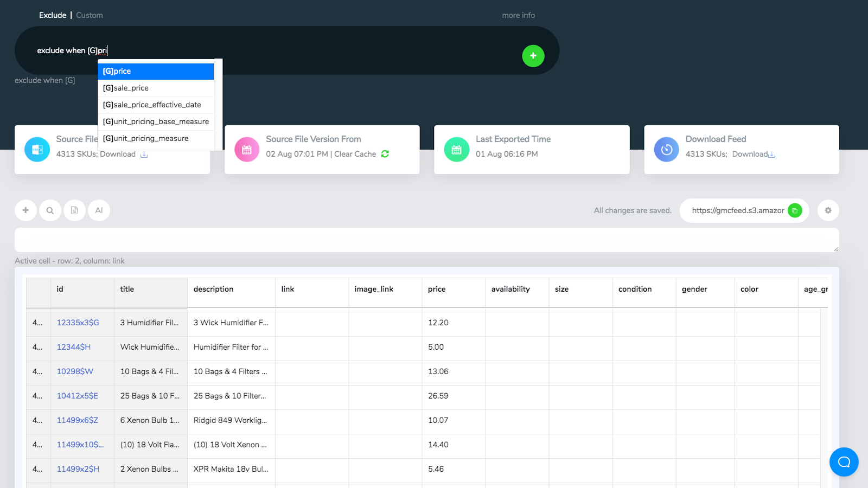Select the Exclude tab
Image resolution: width=868 pixels, height=488 pixels.
[52, 15]
